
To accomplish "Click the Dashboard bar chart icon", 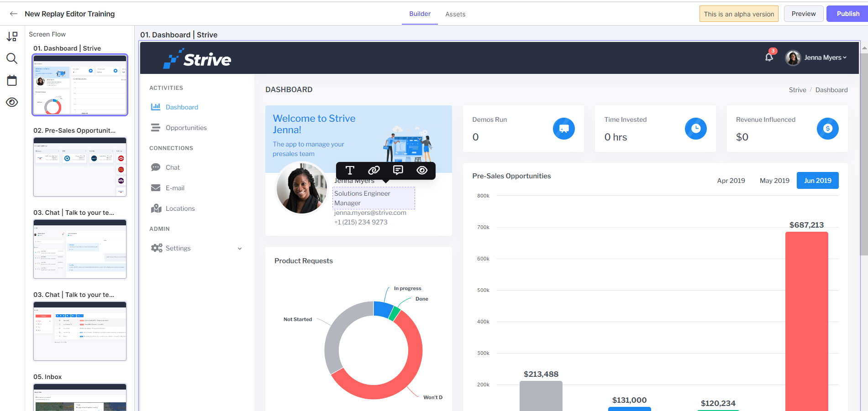I will (x=156, y=107).
